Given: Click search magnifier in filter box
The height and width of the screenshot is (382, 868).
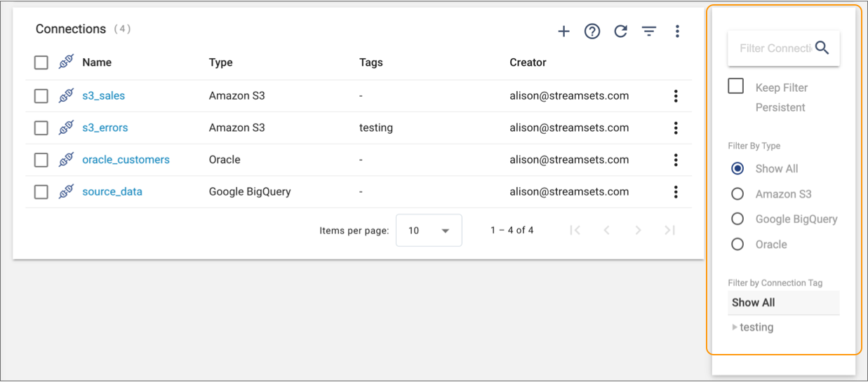Looking at the screenshot, I should click(822, 48).
